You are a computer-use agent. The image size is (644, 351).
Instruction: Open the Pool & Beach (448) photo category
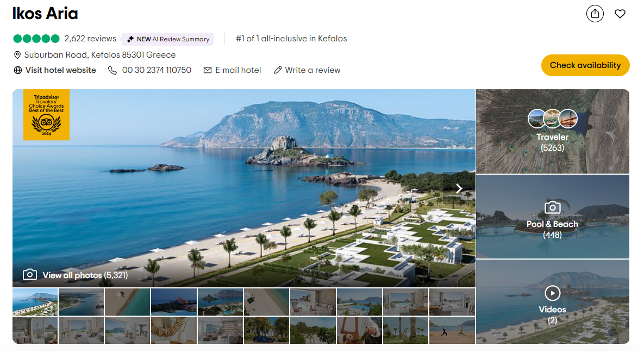(x=552, y=217)
